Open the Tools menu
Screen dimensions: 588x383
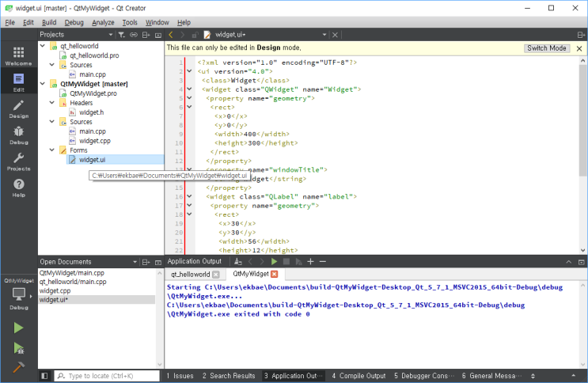click(x=130, y=22)
